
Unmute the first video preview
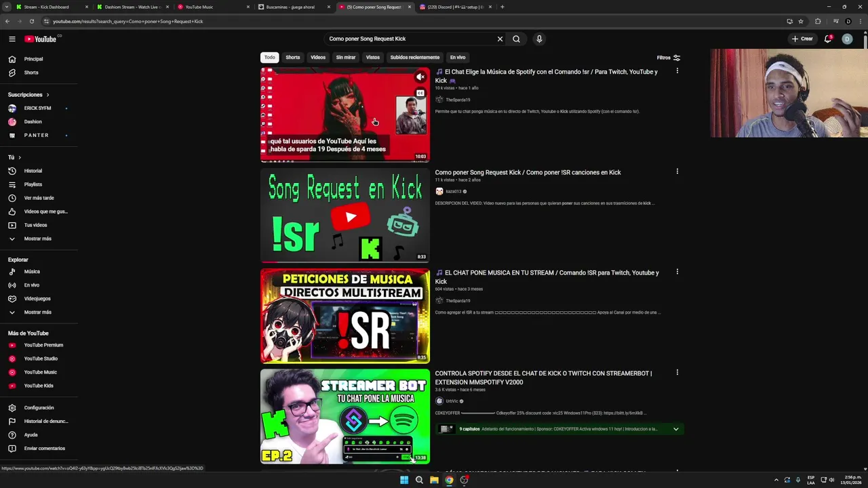pyautogui.click(x=420, y=77)
